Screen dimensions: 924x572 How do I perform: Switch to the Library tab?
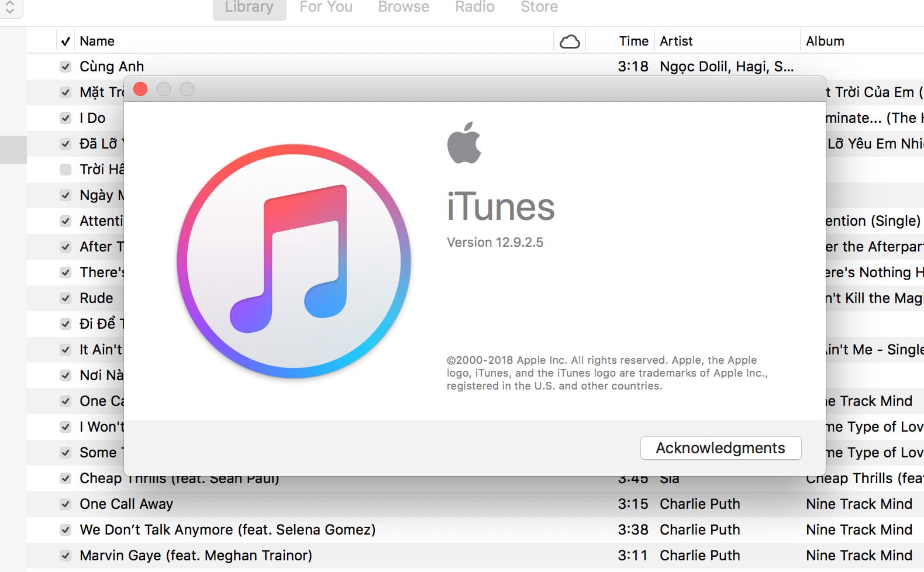249,8
